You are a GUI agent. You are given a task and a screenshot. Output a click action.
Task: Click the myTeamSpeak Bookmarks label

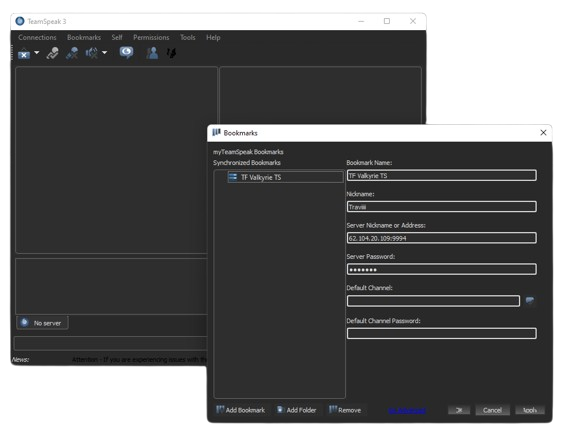(248, 152)
